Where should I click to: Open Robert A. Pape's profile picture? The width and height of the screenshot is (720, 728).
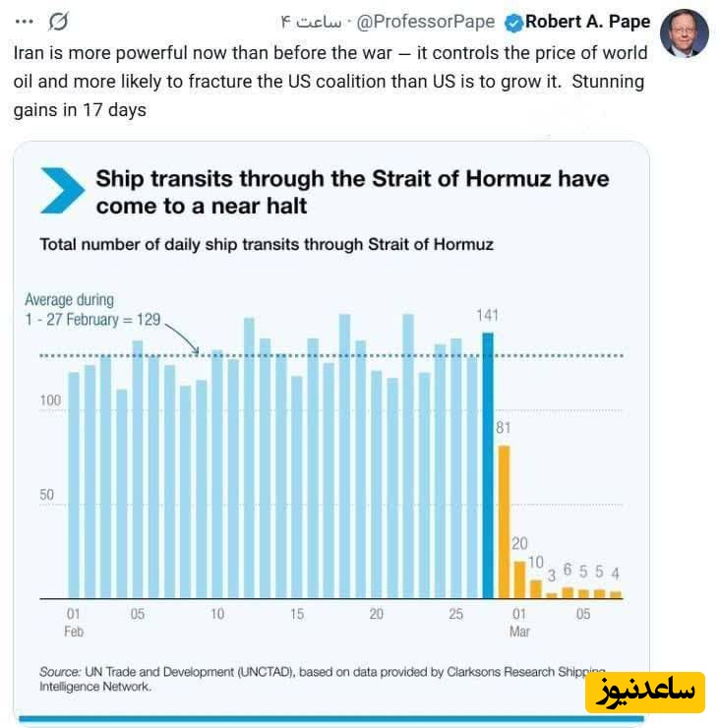pyautogui.click(x=684, y=33)
